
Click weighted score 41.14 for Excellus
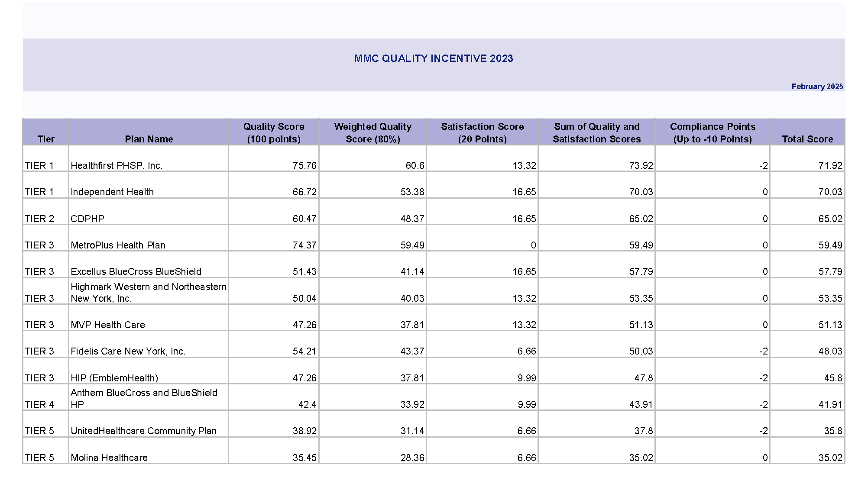(x=412, y=271)
